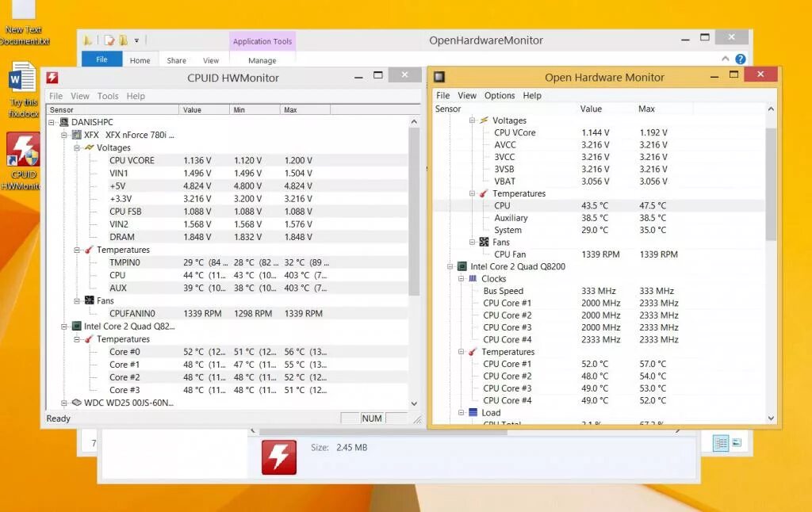Image resolution: width=812 pixels, height=512 pixels.
Task: Click the Sensor column header in HWMonitor
Action: [x=113, y=109]
